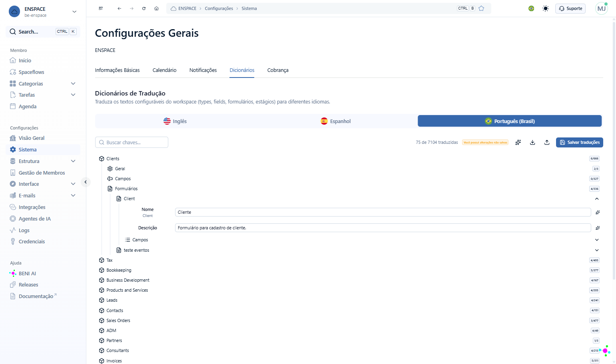Go back using the left arrow icon

point(119,8)
